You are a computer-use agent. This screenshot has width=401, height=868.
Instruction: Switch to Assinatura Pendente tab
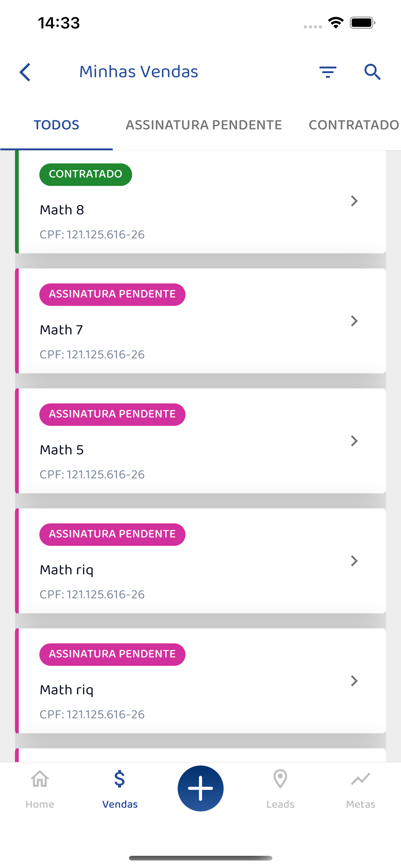204,125
